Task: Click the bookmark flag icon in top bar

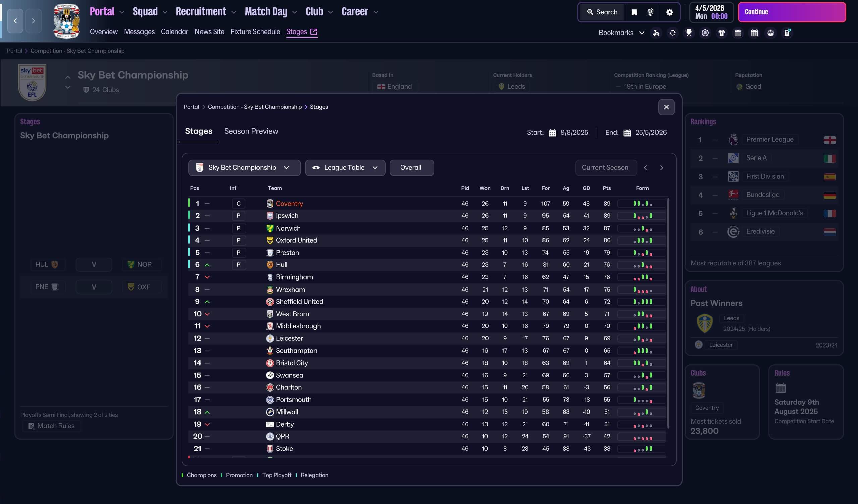Action: [634, 12]
